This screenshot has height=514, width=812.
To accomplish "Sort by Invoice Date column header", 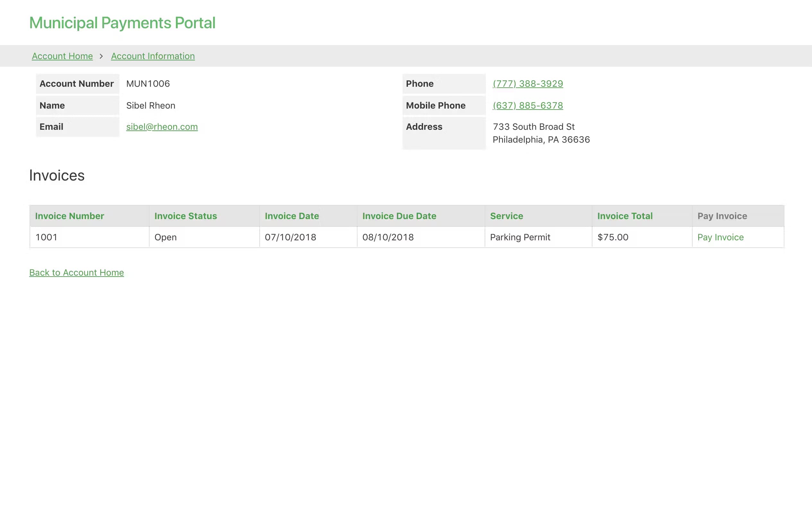I will coord(292,216).
